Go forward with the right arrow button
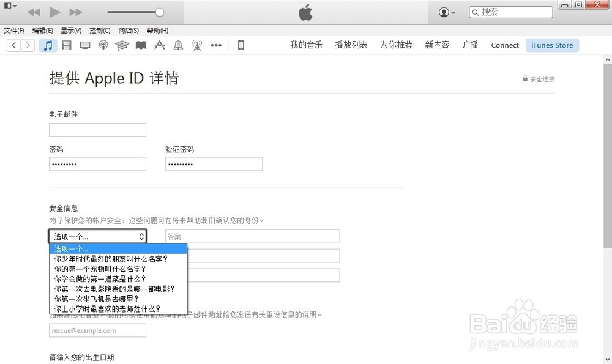 pyautogui.click(x=28, y=45)
